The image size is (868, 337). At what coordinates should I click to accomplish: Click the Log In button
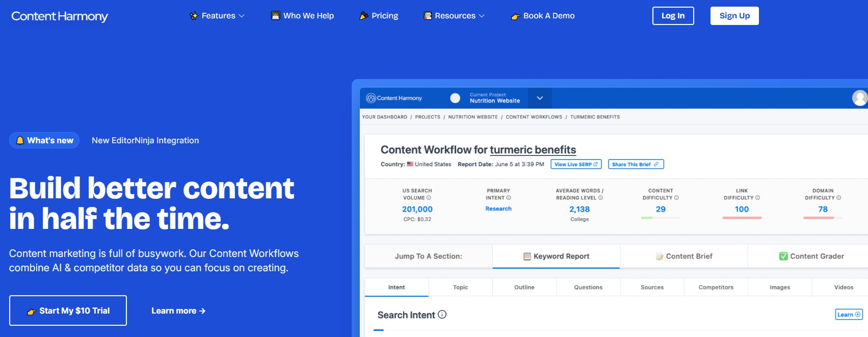[673, 16]
